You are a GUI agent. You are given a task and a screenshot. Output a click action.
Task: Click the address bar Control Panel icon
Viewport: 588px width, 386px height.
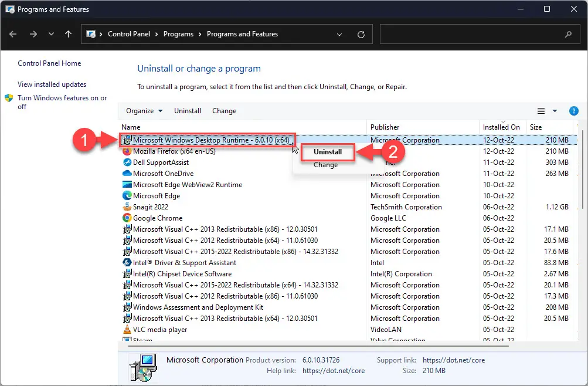coord(91,34)
